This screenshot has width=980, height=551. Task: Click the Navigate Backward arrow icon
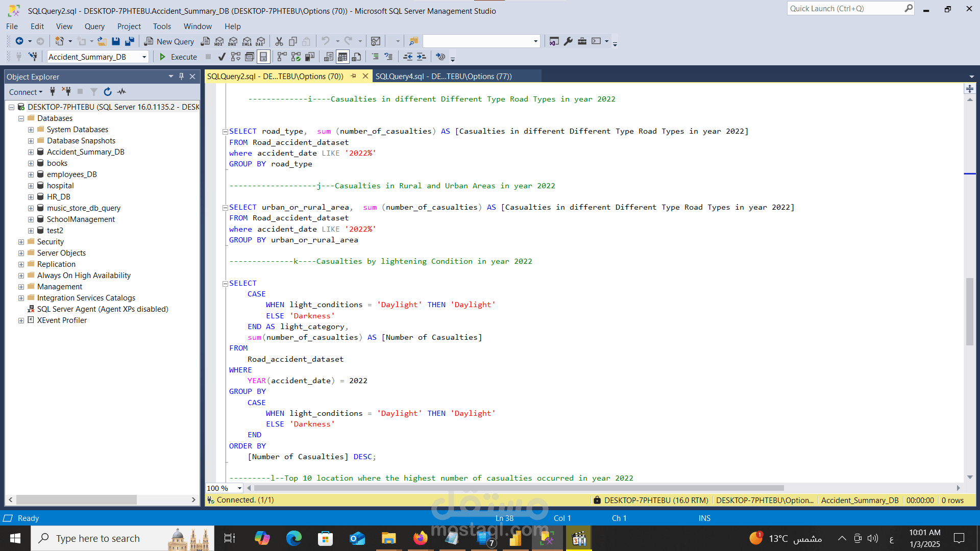[x=19, y=41]
